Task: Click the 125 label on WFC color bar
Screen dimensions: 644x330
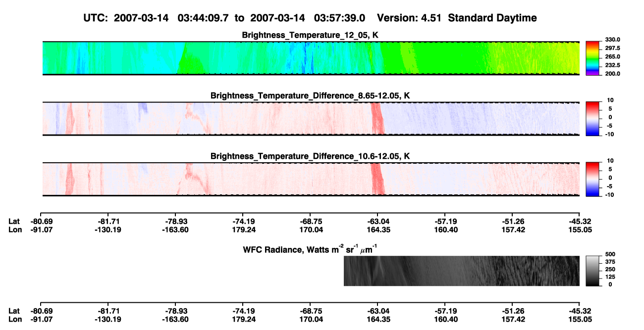Action: (x=610, y=277)
